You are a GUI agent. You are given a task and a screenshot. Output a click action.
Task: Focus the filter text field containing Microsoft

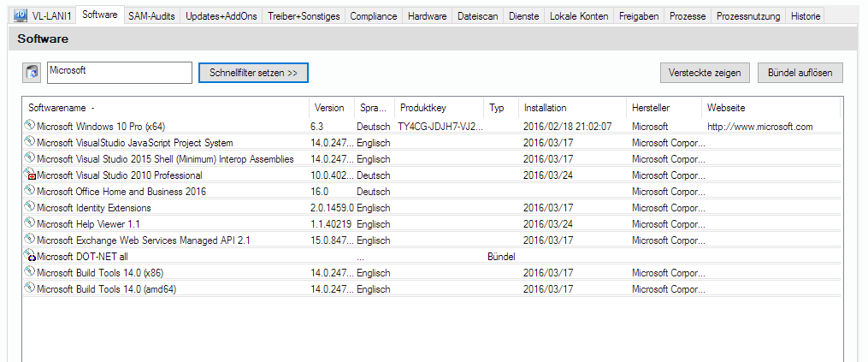point(120,73)
